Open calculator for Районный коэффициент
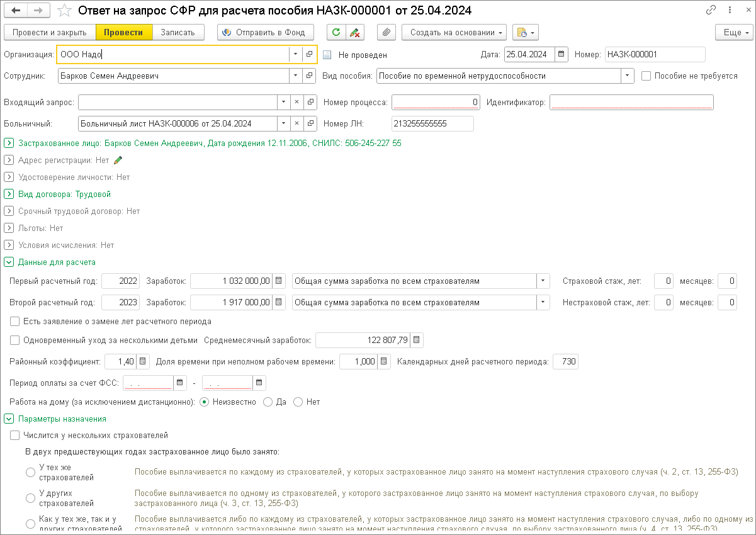The image size is (756, 535). pyautogui.click(x=143, y=362)
